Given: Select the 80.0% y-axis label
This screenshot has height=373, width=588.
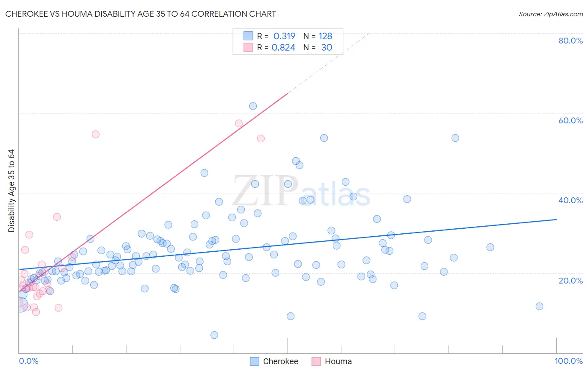Looking at the screenshot, I should (x=570, y=41).
